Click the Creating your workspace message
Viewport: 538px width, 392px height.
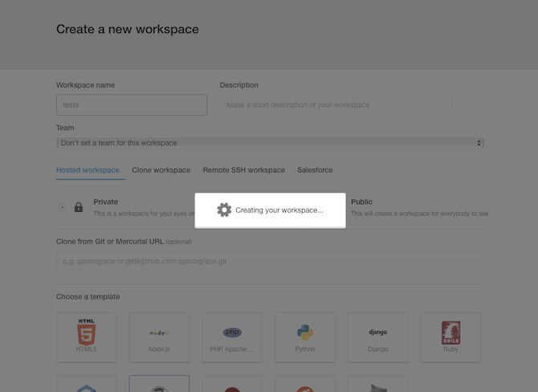(x=279, y=210)
